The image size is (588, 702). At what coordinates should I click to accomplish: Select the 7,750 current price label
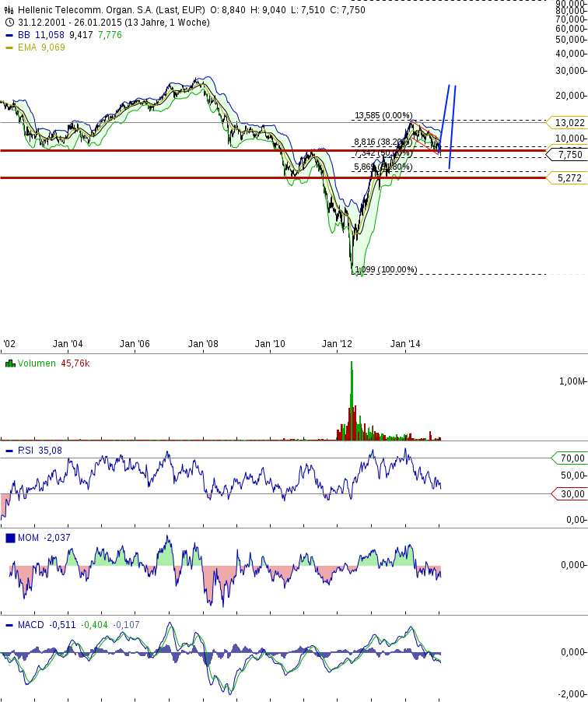click(570, 154)
